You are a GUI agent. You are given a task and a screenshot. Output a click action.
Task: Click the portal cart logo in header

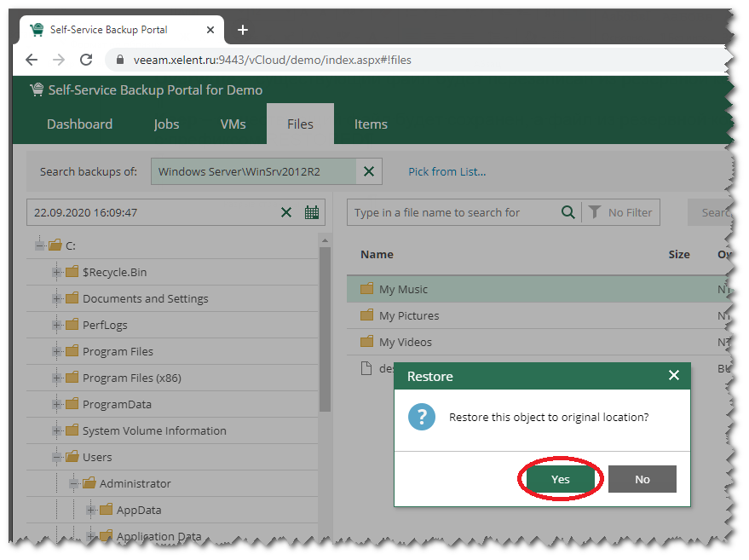[37, 89]
